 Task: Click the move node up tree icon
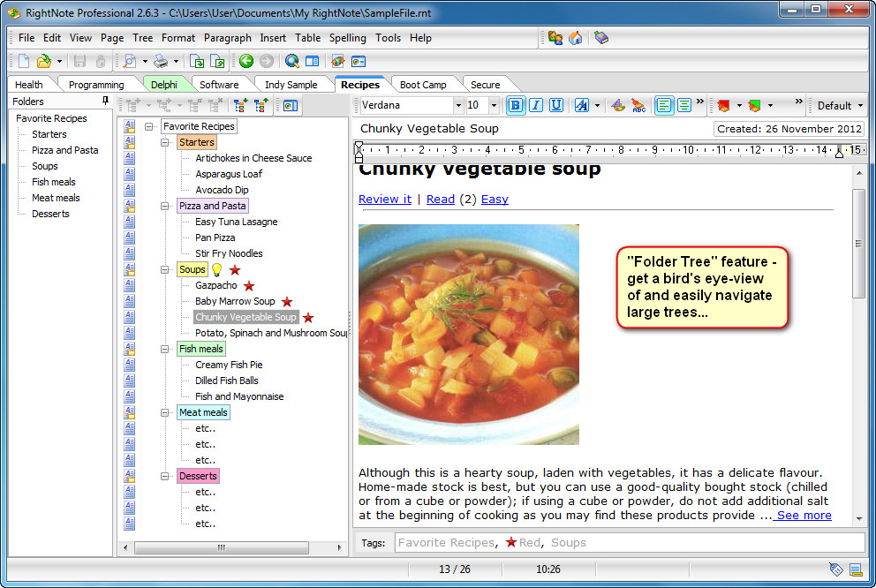261,105
